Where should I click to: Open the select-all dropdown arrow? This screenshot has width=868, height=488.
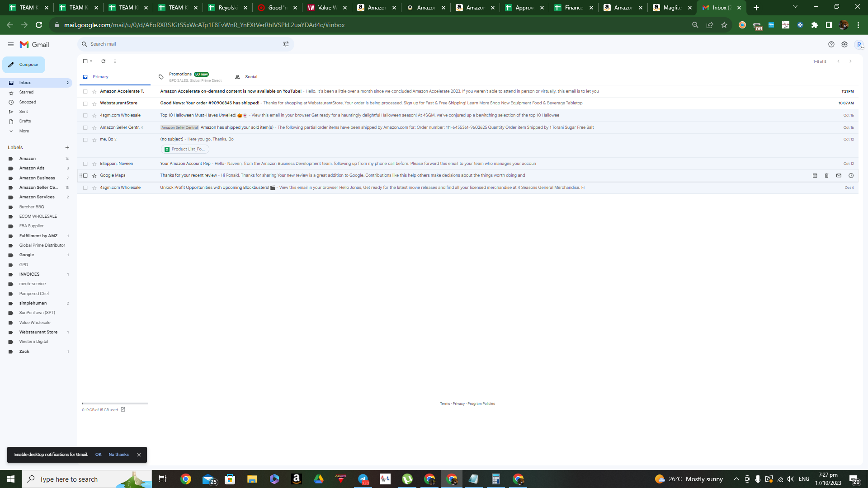(x=91, y=61)
